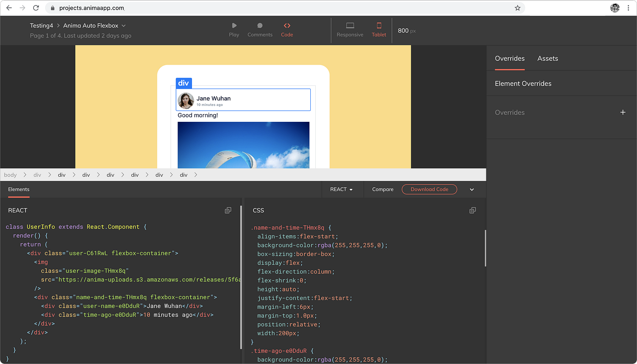Click the user-image-THmx8q class line

tap(85, 271)
